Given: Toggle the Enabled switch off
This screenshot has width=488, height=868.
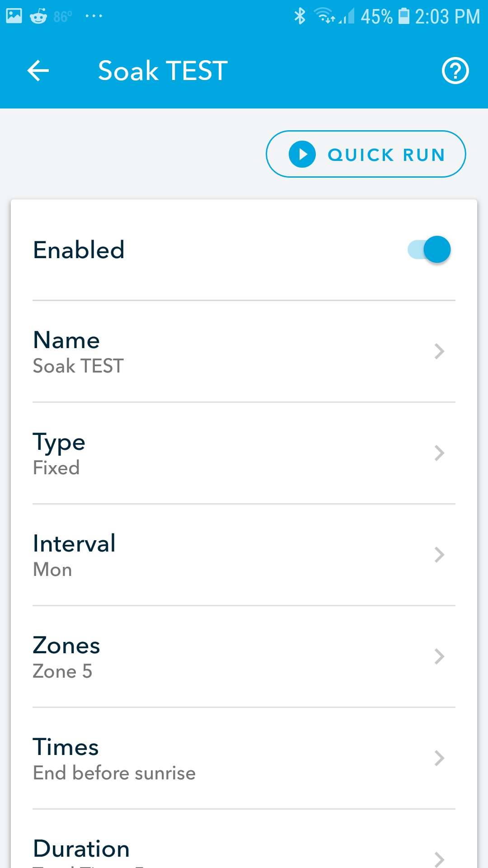Looking at the screenshot, I should point(429,250).
